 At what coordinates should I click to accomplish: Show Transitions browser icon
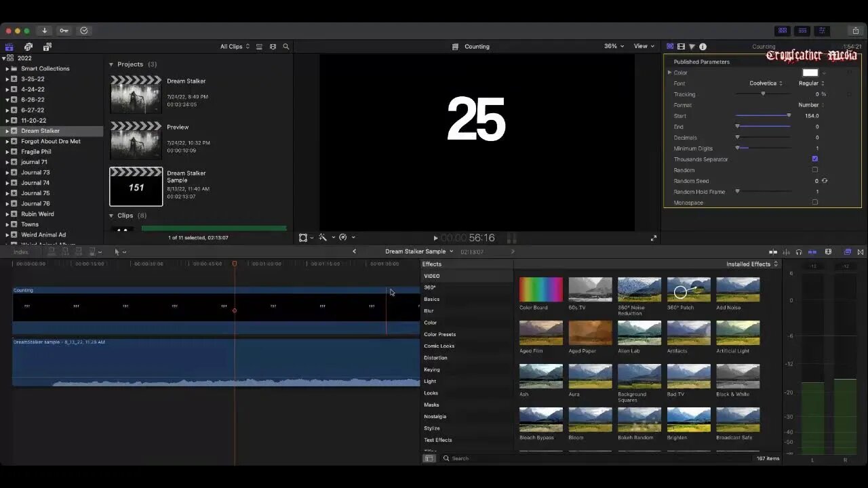(861, 252)
